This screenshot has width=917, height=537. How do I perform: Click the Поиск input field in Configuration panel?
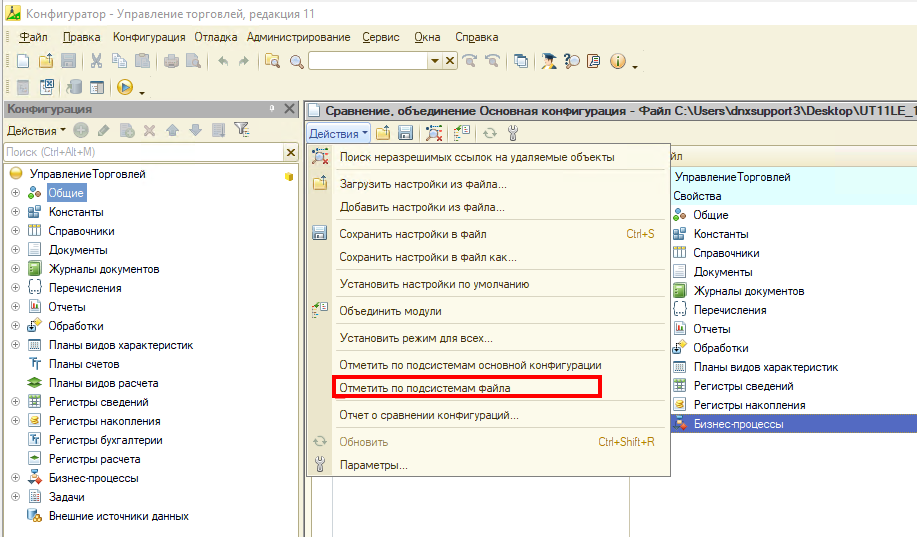point(142,152)
